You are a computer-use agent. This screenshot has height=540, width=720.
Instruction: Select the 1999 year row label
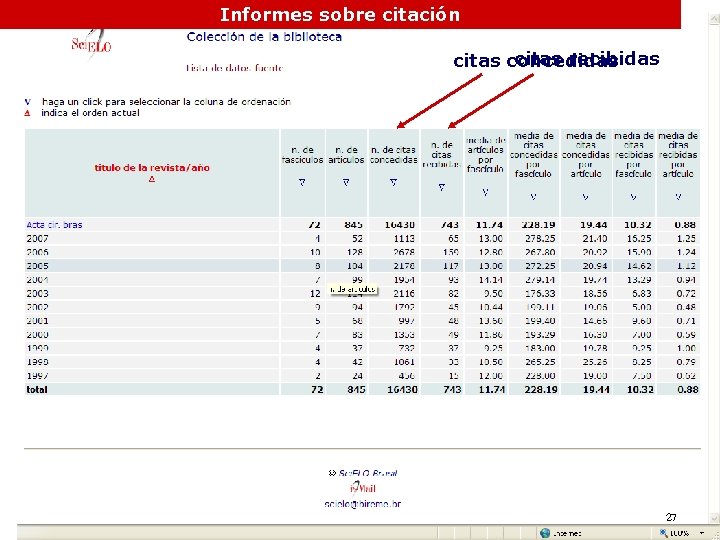[x=37, y=348]
